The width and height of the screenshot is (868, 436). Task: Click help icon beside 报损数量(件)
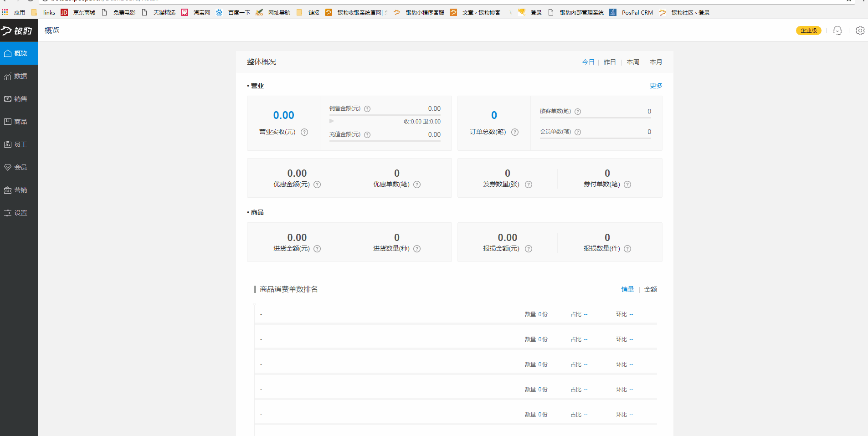627,249
